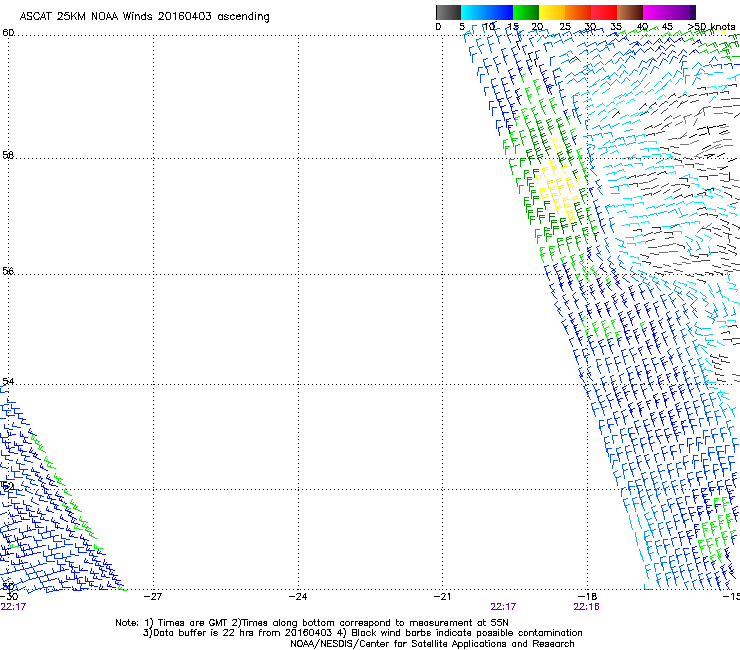
Task: Click the 'ASCAT 25KM NOAA Winds 20160403 ascending' title
Action: pyautogui.click(x=144, y=17)
